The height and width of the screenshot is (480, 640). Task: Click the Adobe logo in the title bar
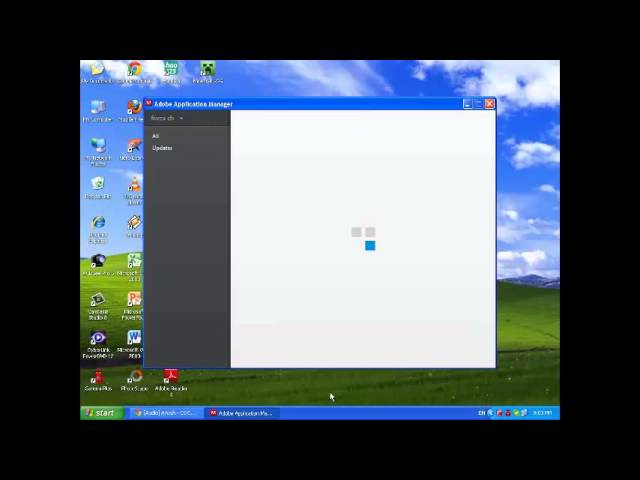point(149,104)
